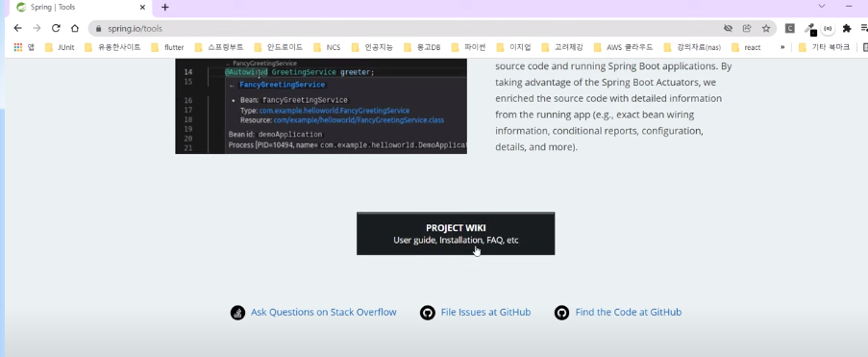
Task: Open the 이지업 bookmark folder
Action: [513, 47]
